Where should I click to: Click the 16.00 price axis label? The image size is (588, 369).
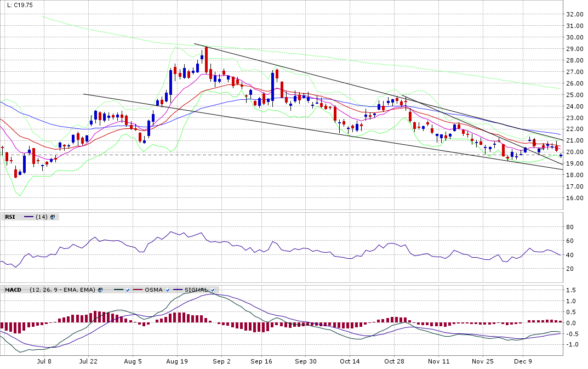(x=574, y=198)
